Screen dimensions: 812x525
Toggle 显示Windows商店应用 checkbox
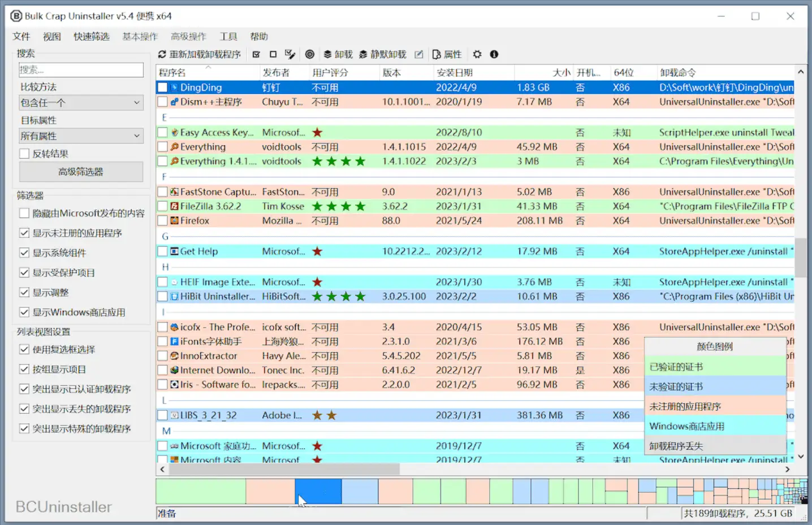[24, 312]
